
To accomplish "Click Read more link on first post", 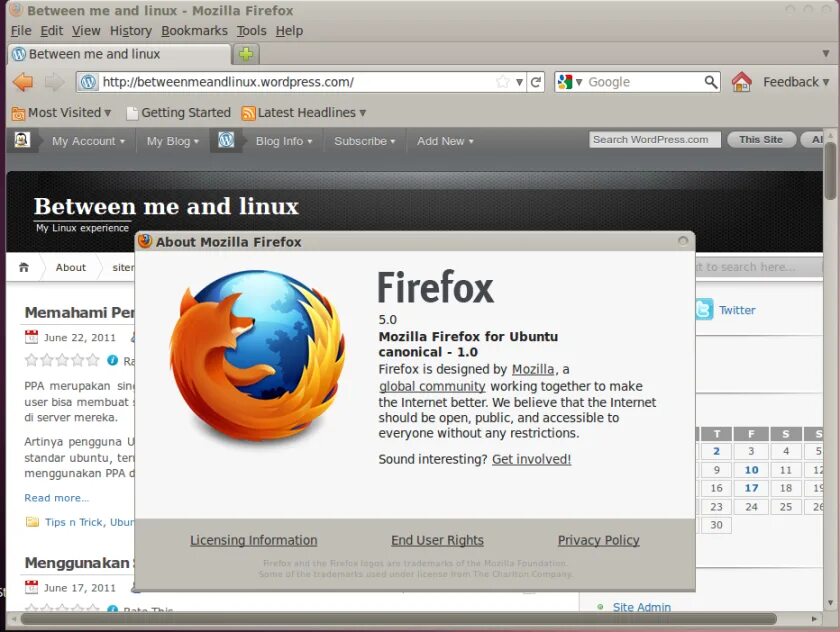I will tap(56, 498).
